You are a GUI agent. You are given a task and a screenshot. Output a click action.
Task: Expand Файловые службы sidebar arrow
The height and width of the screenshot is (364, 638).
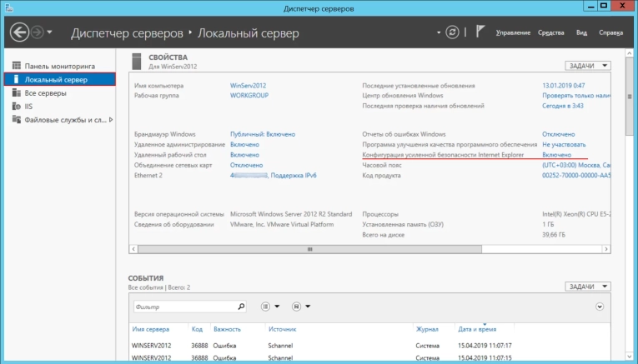pos(112,119)
